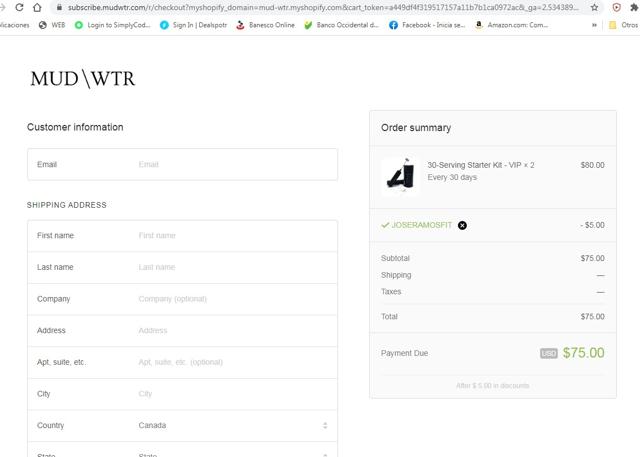This screenshot has width=640, height=457.
Task: Open the State dropdown
Action: [x=182, y=450]
